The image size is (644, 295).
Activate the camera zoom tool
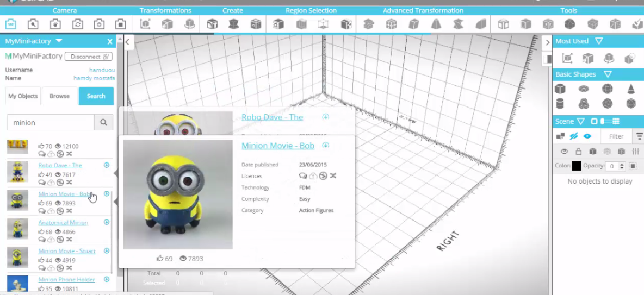click(33, 24)
